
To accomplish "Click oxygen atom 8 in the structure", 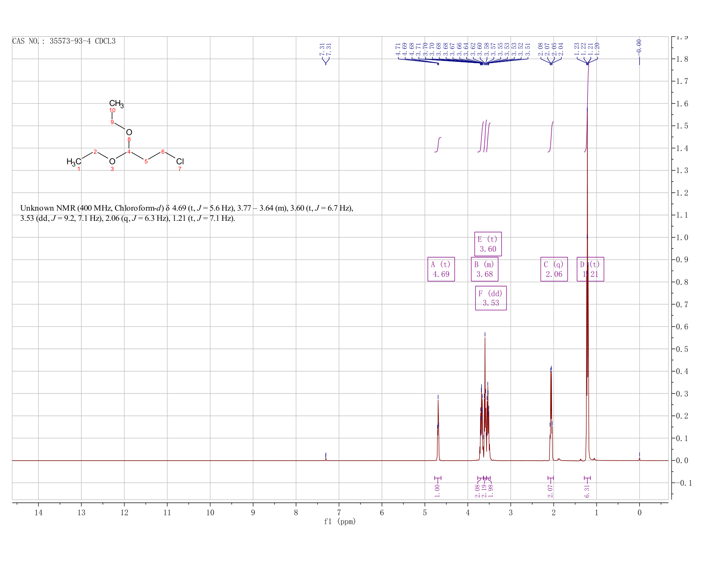I will point(129,132).
